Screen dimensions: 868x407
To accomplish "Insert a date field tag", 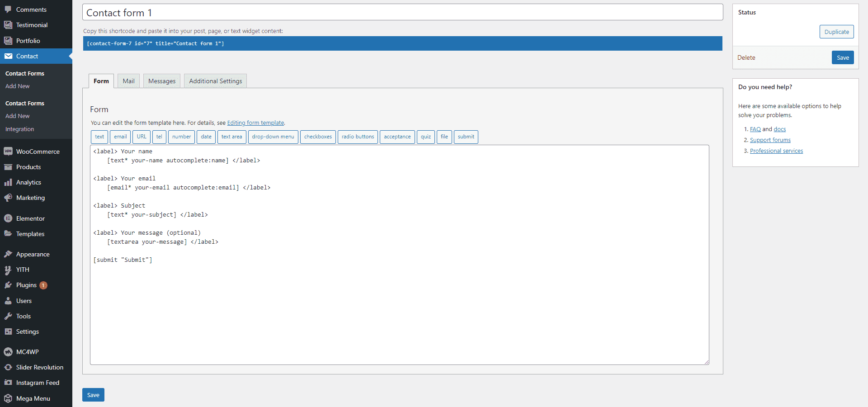I will pos(206,137).
